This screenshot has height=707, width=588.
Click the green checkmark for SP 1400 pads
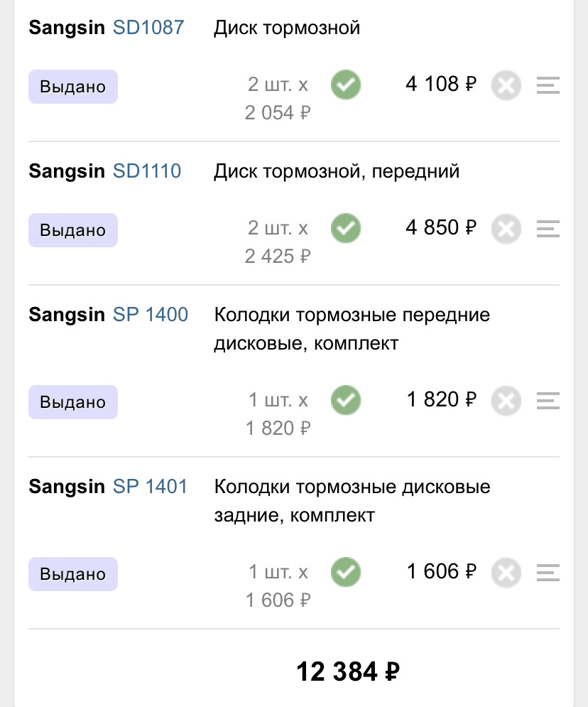pos(346,400)
